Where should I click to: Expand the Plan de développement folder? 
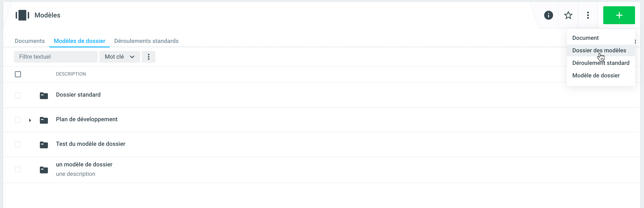pyautogui.click(x=30, y=120)
